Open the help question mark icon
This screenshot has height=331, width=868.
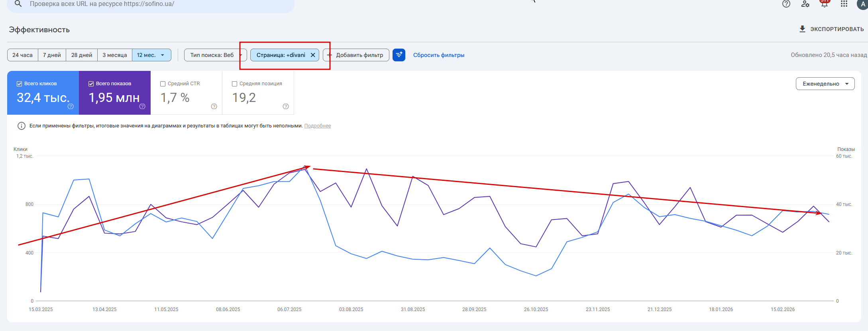(x=786, y=4)
